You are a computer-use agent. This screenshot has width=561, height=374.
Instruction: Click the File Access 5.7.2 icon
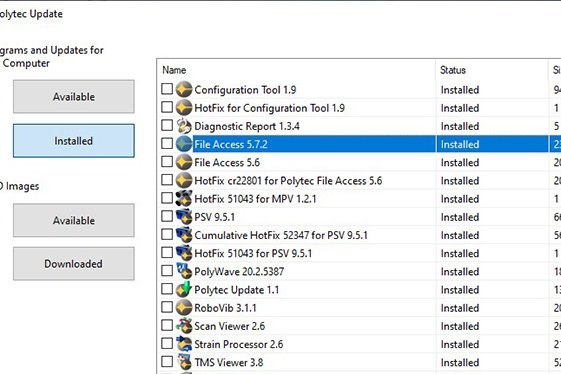click(x=184, y=144)
